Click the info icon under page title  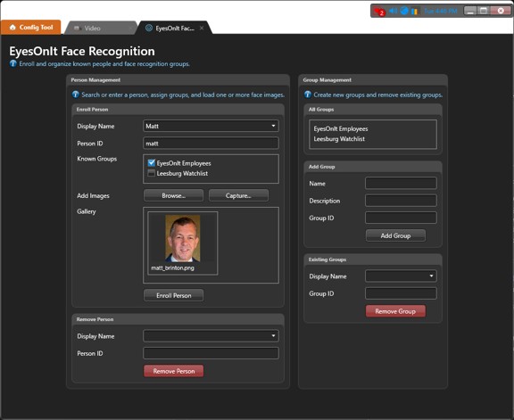coord(12,63)
